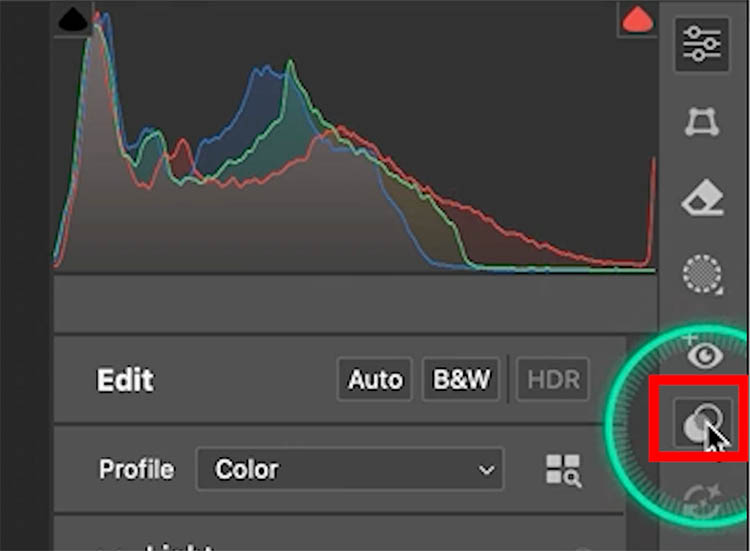This screenshot has height=551, width=750.
Task: Browse profiles with the grid magnifier icon
Action: click(563, 470)
